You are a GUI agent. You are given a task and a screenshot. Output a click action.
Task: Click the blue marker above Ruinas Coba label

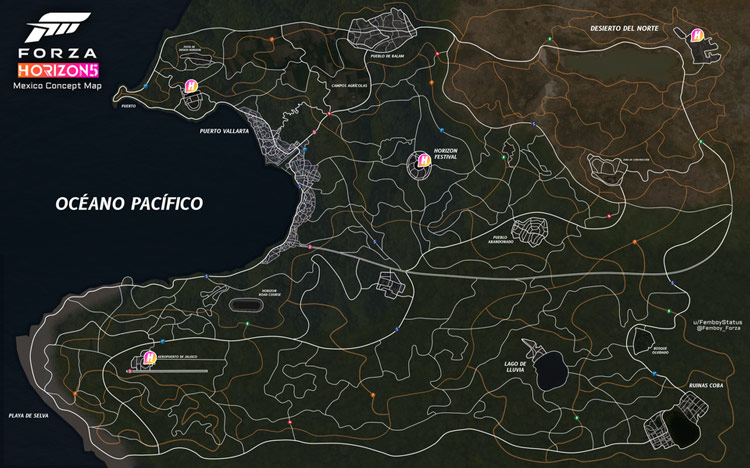pyautogui.click(x=654, y=374)
